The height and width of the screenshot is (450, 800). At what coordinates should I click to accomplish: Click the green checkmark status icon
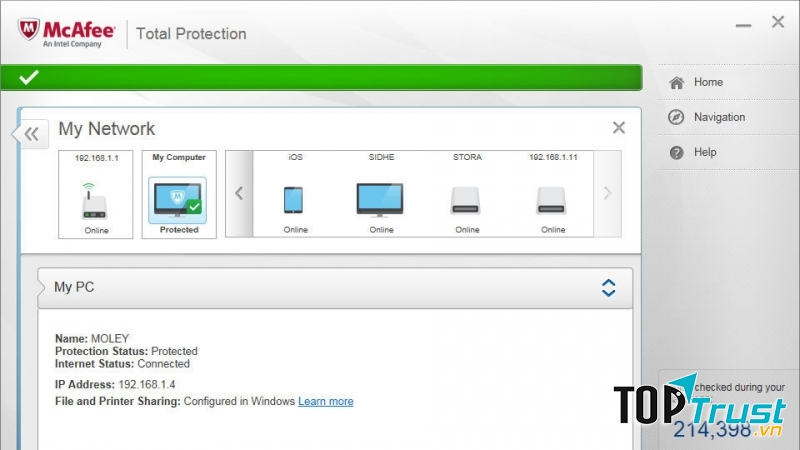click(x=29, y=78)
